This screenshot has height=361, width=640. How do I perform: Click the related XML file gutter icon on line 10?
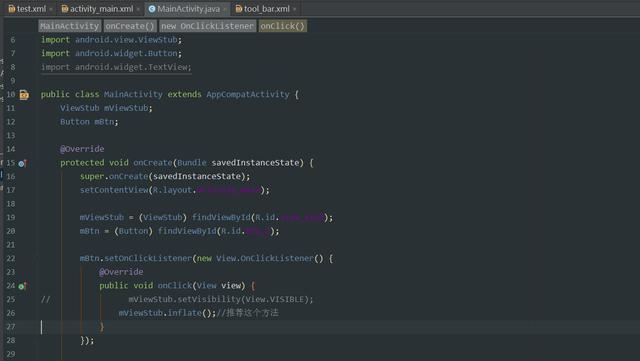24,95
